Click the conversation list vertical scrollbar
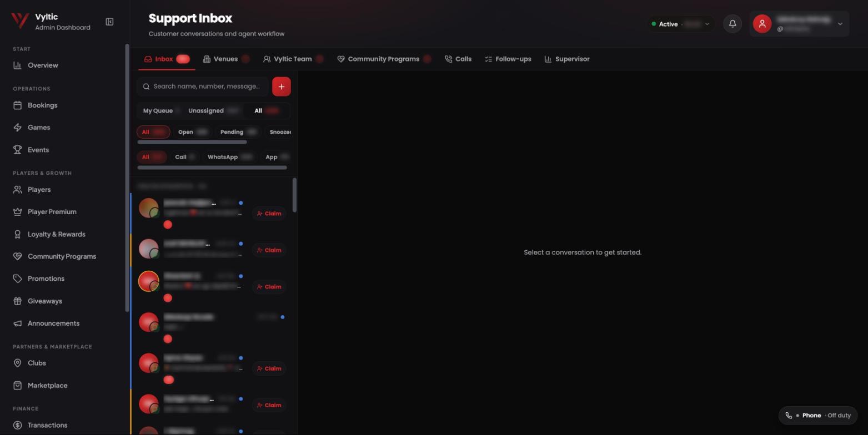The width and height of the screenshot is (868, 435). 294,195
